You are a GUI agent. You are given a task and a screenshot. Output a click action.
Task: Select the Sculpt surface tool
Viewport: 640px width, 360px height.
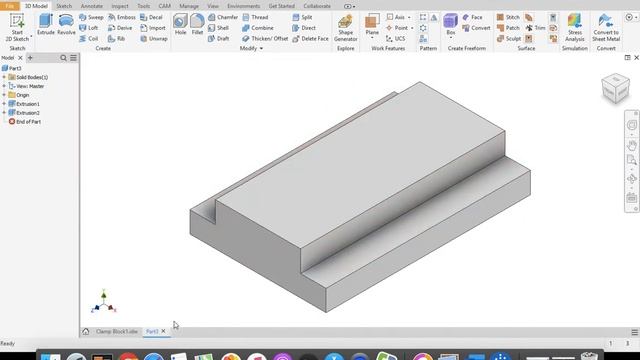pyautogui.click(x=509, y=38)
